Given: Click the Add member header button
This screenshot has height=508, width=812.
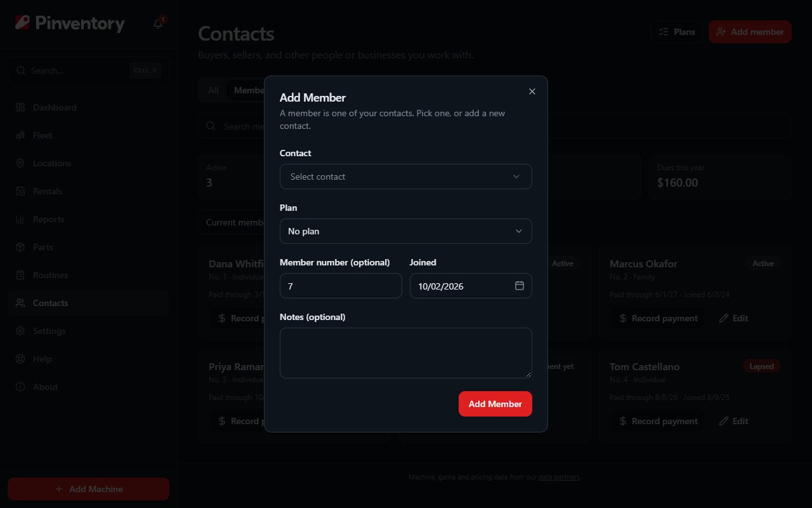Looking at the screenshot, I should click(x=750, y=32).
